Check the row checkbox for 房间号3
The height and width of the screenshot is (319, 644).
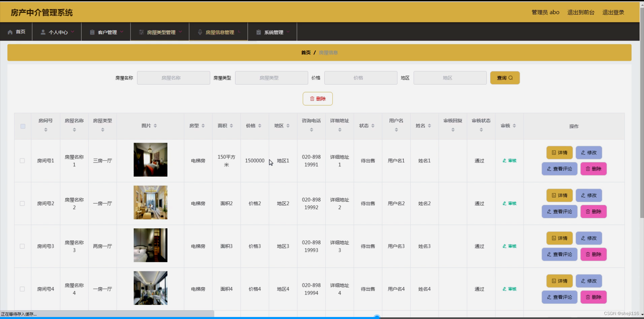[x=22, y=246]
